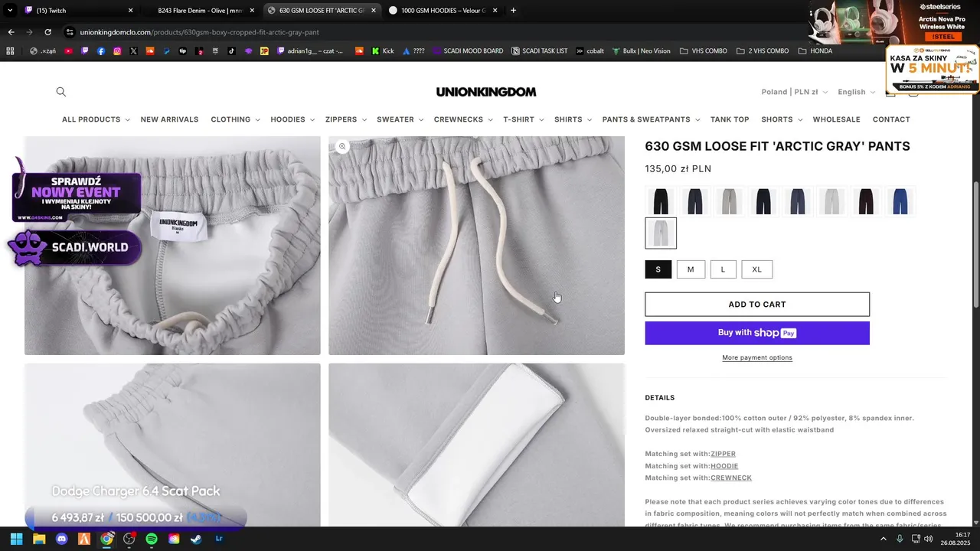
Task: Click the zoom icon on drawstring image
Action: [342, 146]
